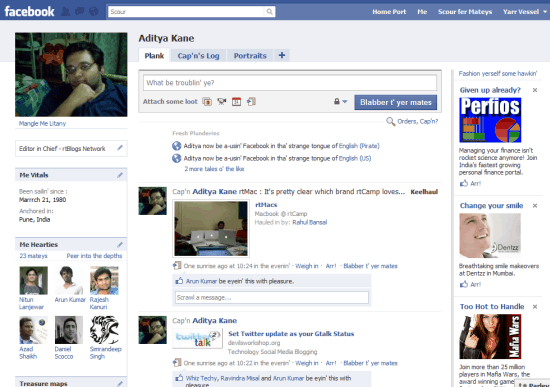The width and height of the screenshot is (550, 387).
Task: Open messages icon in top bar
Action: tap(80, 12)
